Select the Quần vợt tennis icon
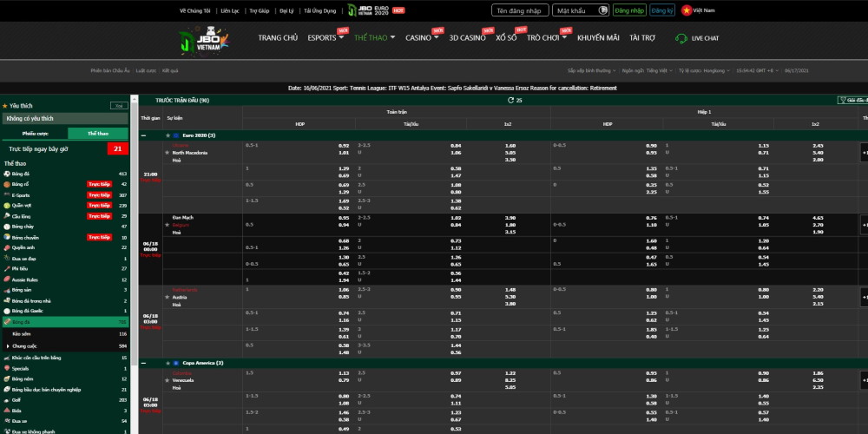868x434 pixels. [7, 206]
